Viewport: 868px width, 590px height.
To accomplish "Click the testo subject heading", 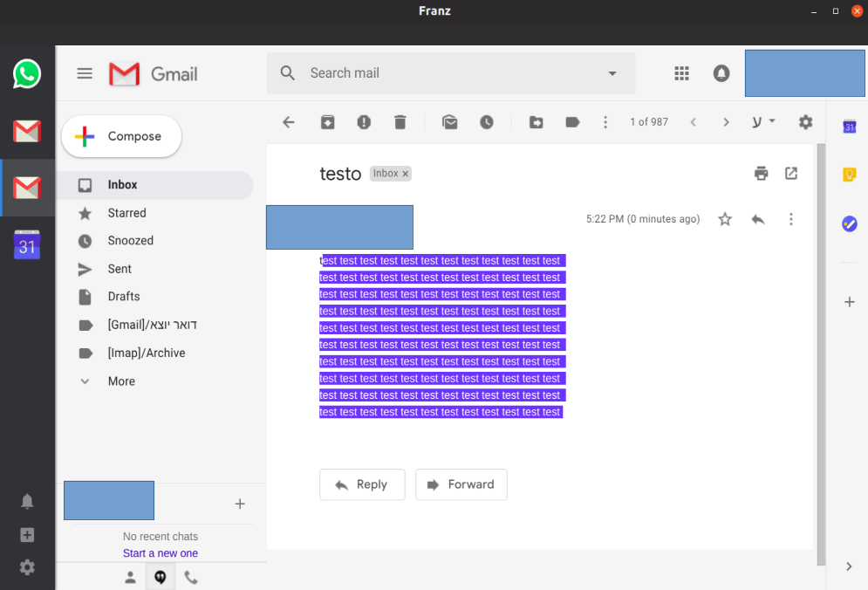I will click(x=340, y=174).
